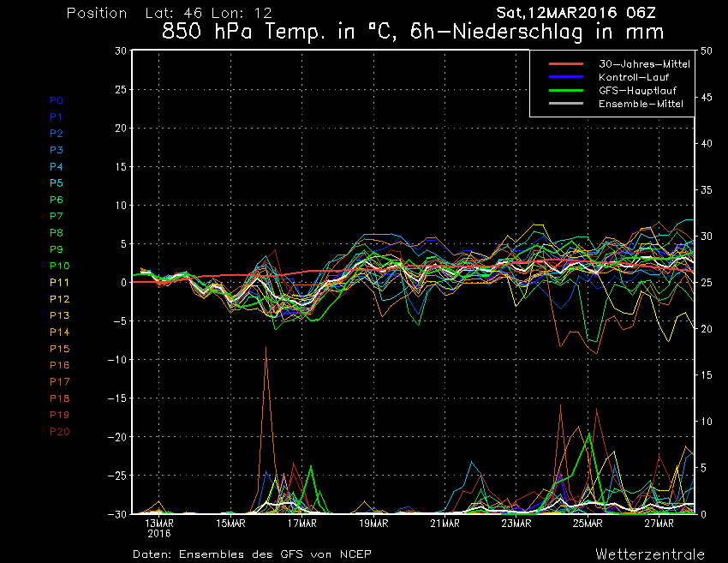This screenshot has width=728, height=563.
Task: Click the green GFS-Hauptlauf legend line
Action: (565, 90)
